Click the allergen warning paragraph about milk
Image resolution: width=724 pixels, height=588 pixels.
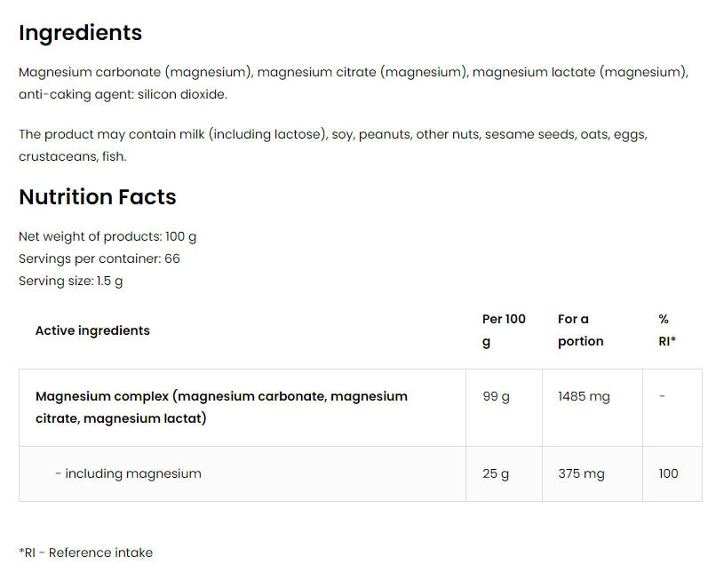(332, 146)
